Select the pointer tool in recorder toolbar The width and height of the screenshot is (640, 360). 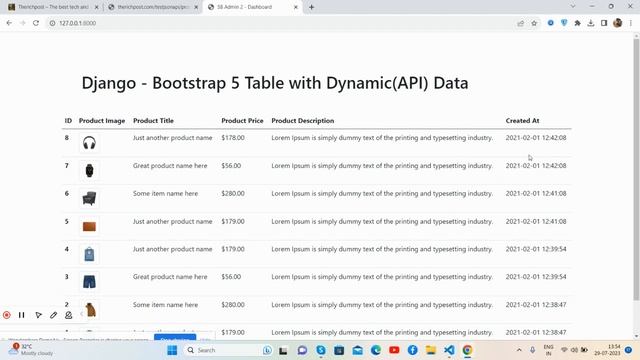coord(38,315)
